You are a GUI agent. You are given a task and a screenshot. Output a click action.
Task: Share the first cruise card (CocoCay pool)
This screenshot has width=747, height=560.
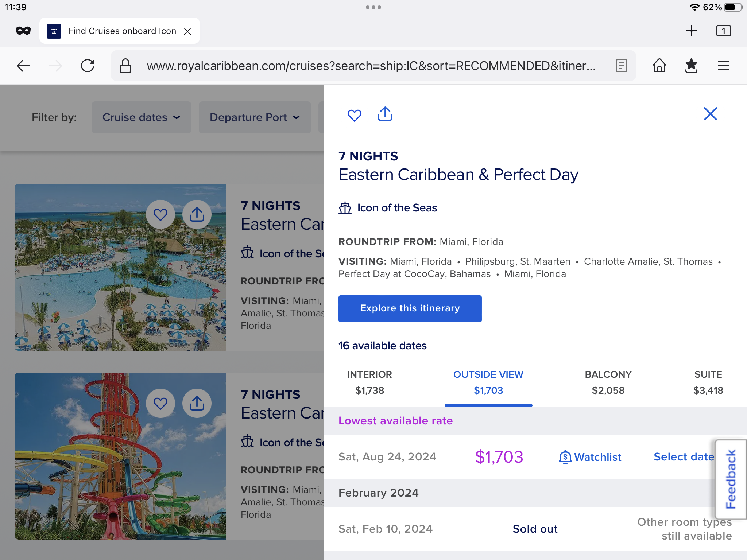click(x=197, y=214)
